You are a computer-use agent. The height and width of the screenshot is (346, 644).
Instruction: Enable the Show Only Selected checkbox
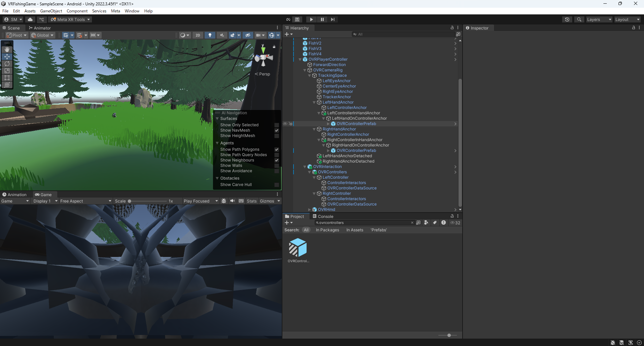pos(277,125)
